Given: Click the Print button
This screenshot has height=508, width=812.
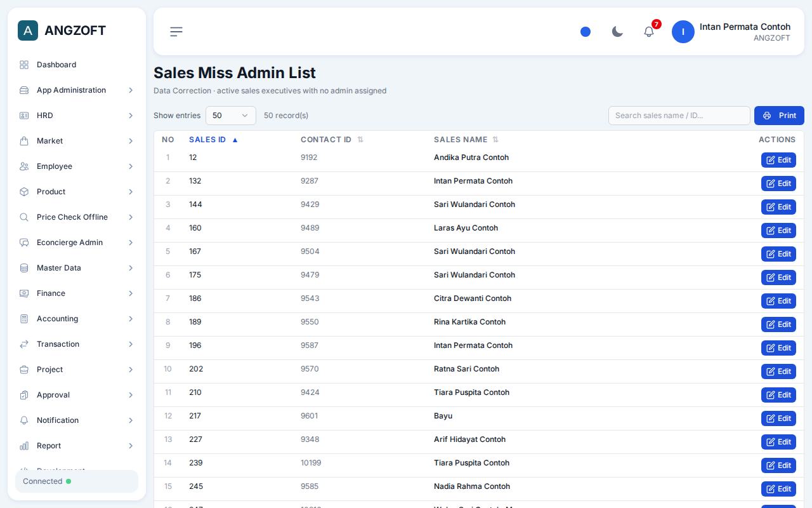Looking at the screenshot, I should (x=779, y=116).
